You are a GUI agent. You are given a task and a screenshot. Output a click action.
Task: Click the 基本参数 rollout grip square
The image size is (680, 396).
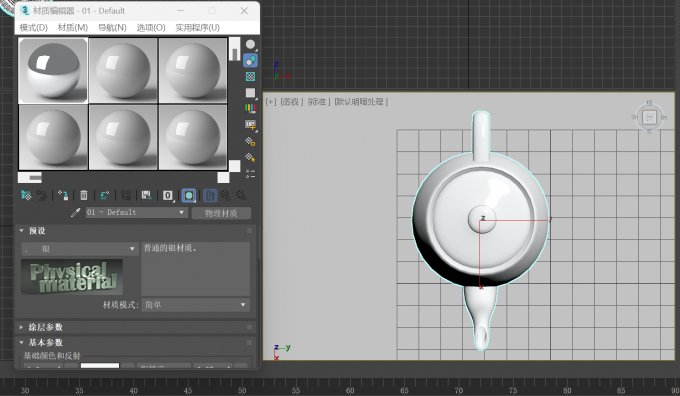pyautogui.click(x=249, y=343)
